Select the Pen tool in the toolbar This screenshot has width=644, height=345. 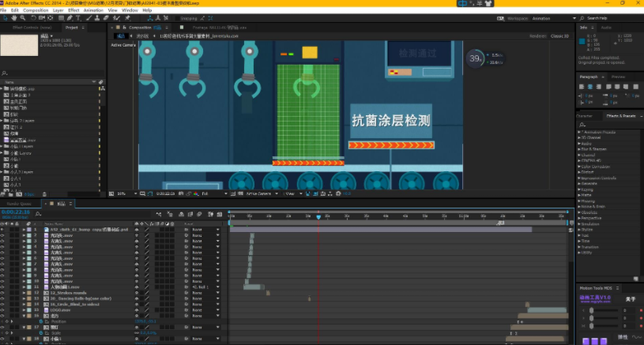tap(70, 18)
